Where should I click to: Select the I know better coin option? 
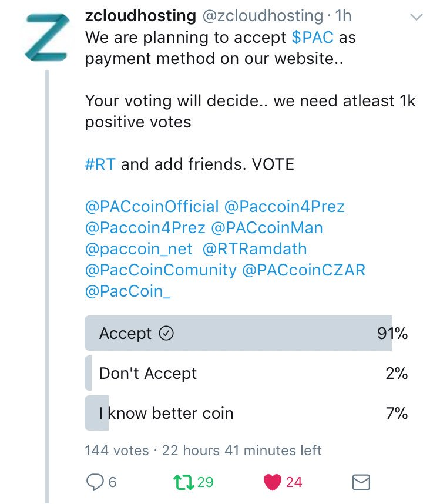coord(246,413)
